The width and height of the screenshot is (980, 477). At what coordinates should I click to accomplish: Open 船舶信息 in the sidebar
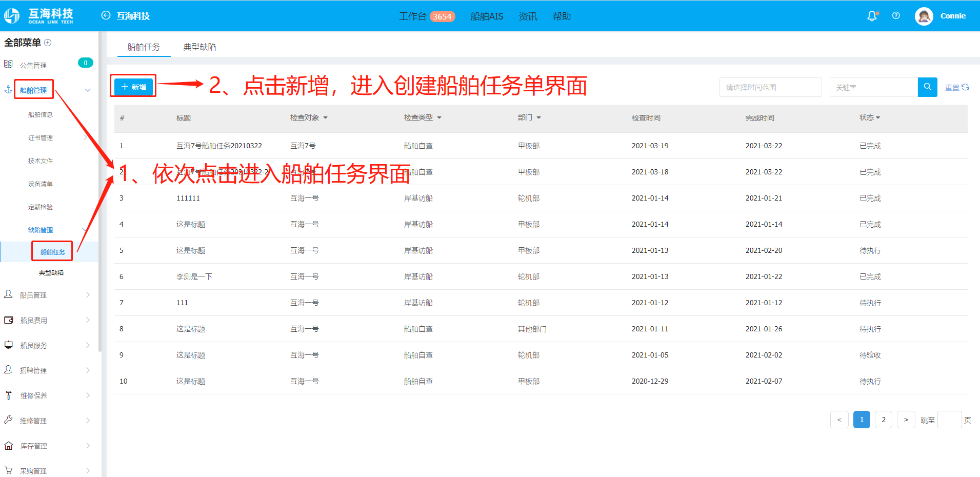41,115
